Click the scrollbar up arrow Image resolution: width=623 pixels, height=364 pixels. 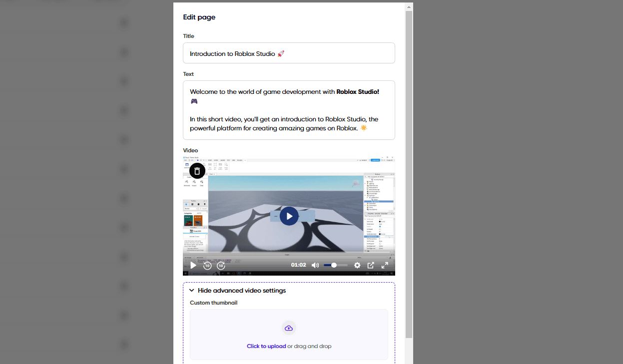pos(409,7)
